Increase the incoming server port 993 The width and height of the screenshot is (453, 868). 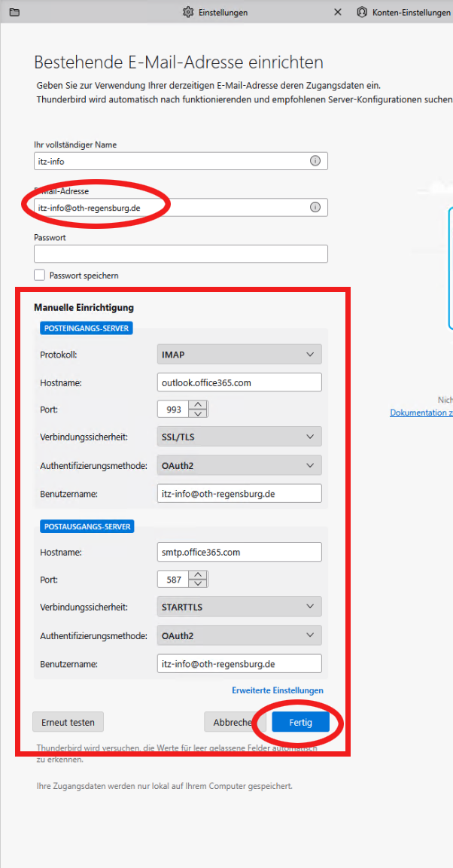tap(199, 405)
